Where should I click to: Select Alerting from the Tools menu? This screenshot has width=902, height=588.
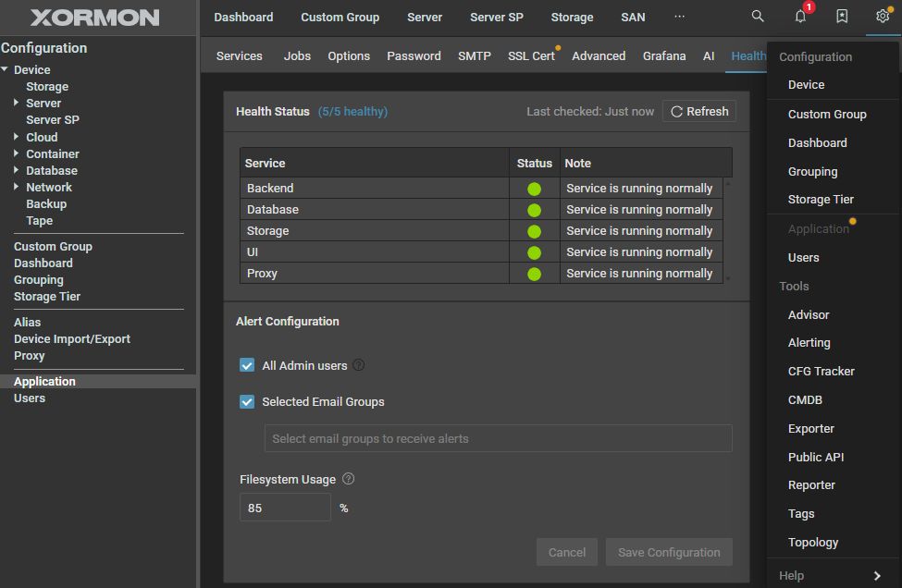(x=809, y=343)
